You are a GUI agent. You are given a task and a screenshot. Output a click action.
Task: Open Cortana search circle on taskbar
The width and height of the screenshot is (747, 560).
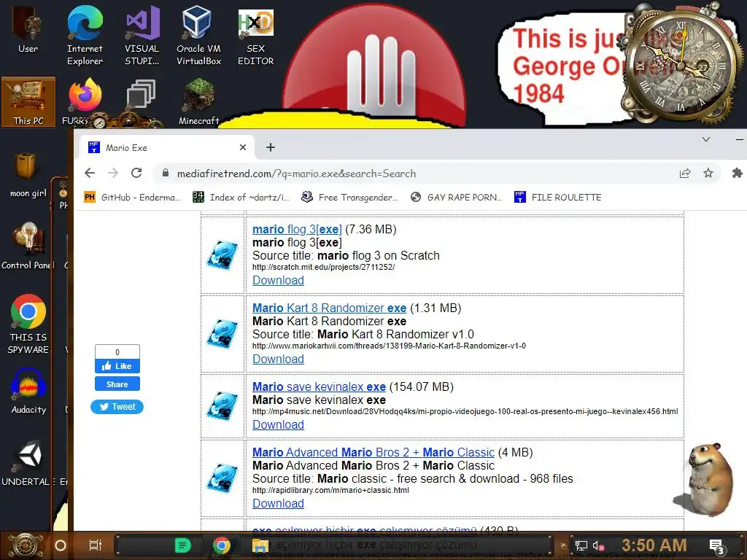[61, 545]
